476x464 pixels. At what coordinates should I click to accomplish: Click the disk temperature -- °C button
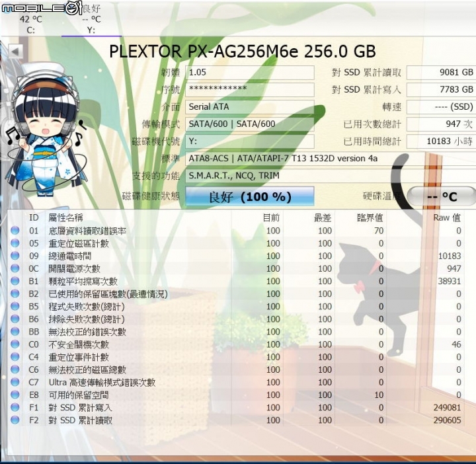441,197
